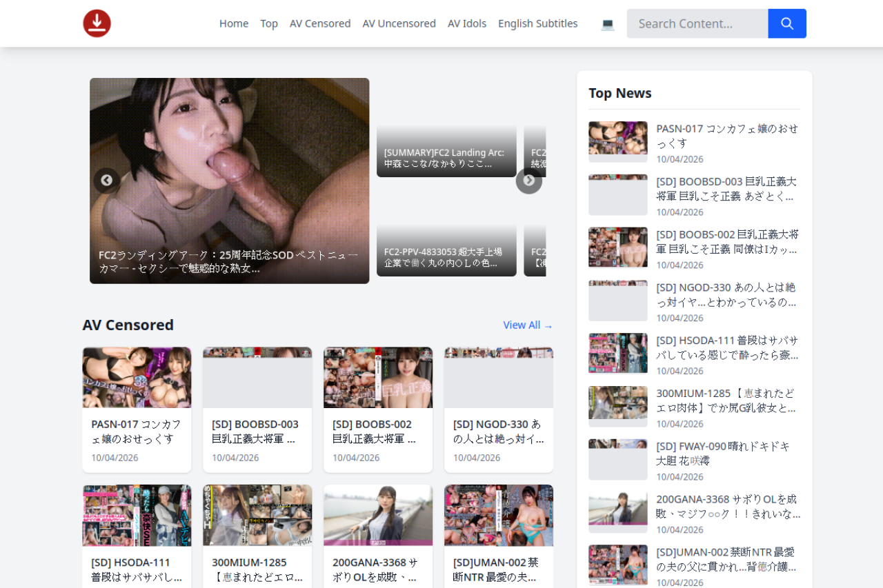This screenshot has width=883, height=588.
Task: Open the 300MIUM-1285 thumbnail in AV Censored
Action: (257, 516)
